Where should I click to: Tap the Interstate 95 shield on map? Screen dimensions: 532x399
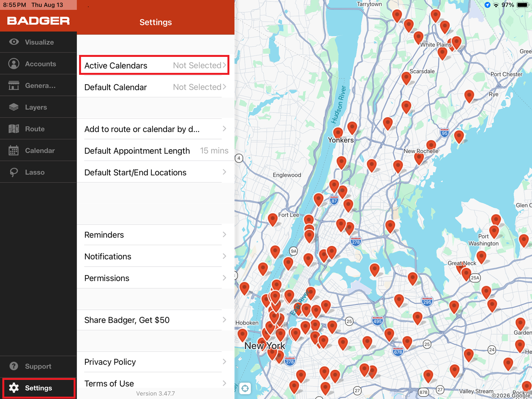444,133
